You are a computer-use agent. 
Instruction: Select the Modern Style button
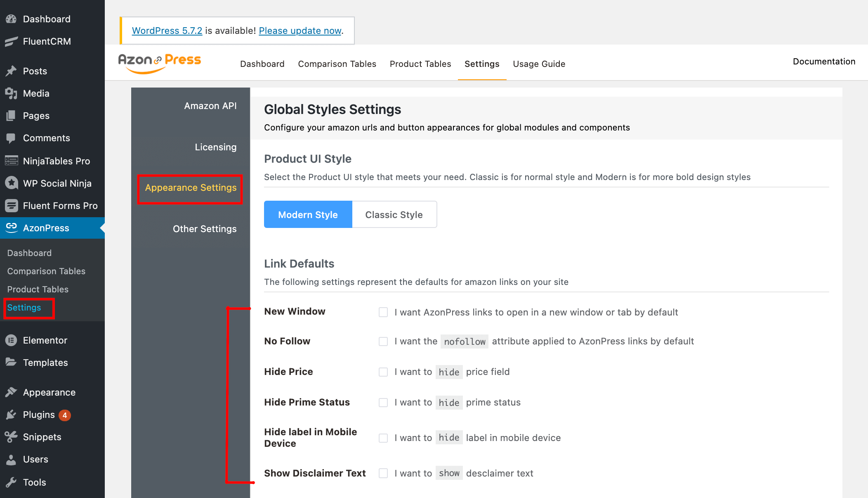tap(308, 214)
